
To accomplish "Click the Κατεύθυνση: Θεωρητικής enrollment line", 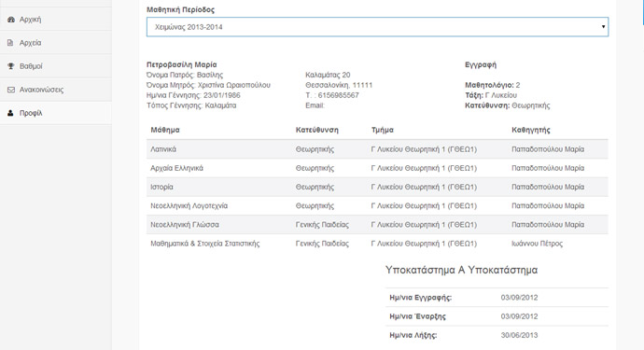I will [507, 105].
